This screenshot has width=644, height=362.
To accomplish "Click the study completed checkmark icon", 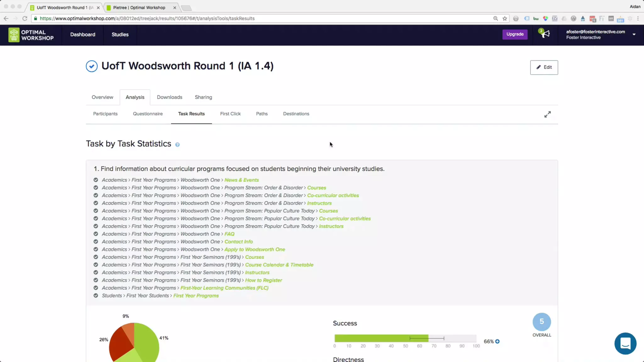I will 92,66.
